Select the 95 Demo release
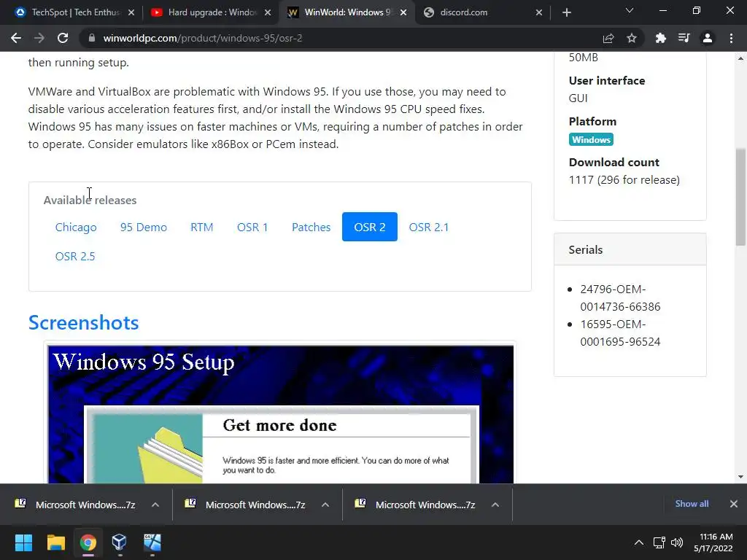 pos(144,227)
